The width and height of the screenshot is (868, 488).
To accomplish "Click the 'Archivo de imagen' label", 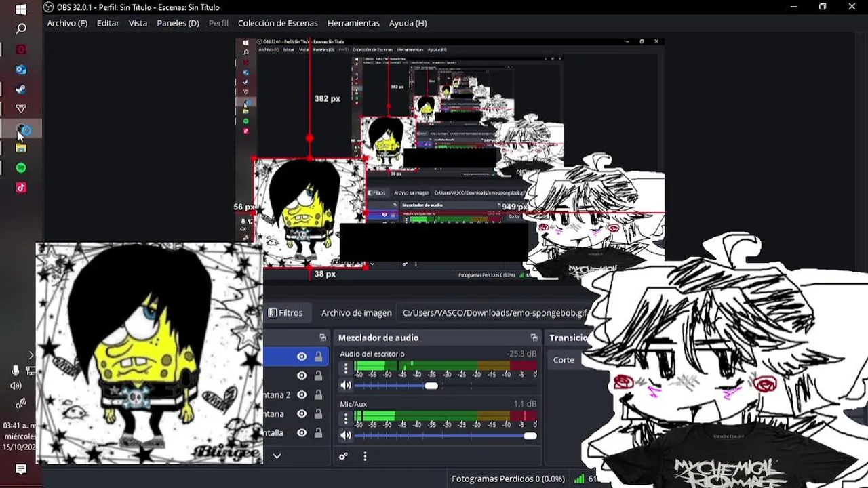I will (x=356, y=312).
